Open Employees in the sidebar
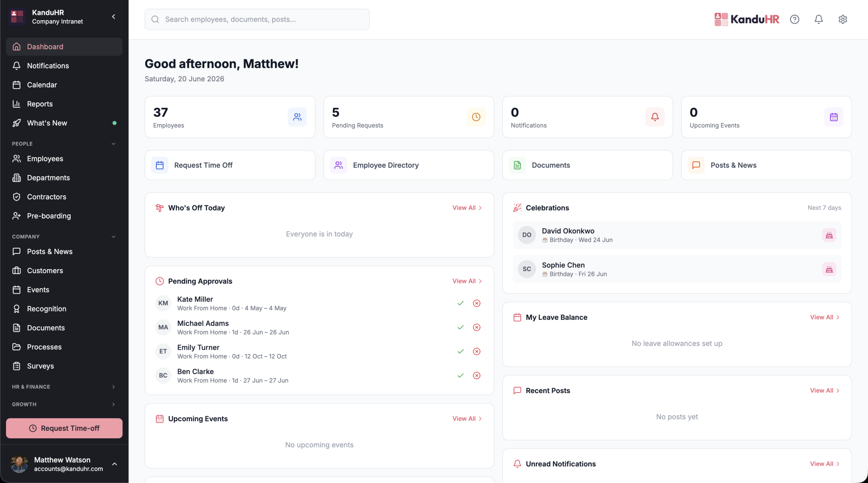 point(64,159)
